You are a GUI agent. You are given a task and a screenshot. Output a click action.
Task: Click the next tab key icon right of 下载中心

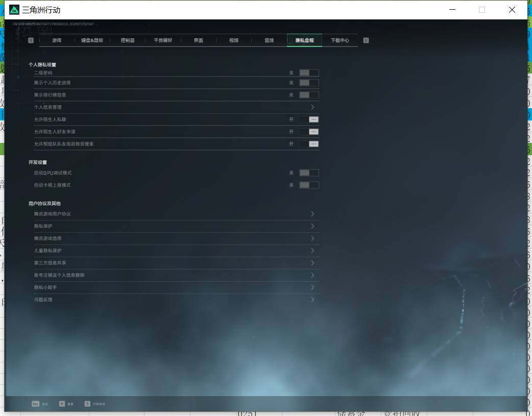pos(366,40)
